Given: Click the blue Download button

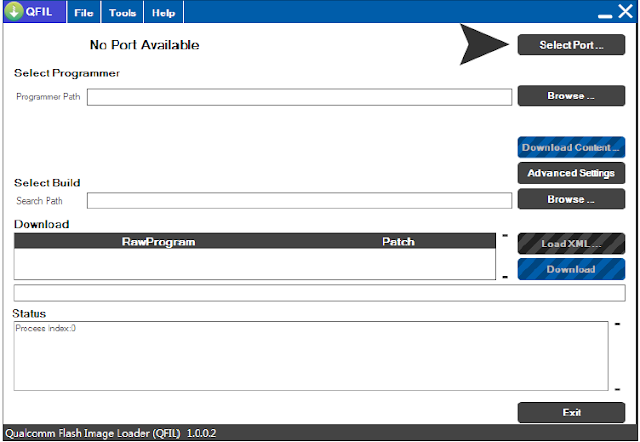Looking at the screenshot, I should coord(571,269).
